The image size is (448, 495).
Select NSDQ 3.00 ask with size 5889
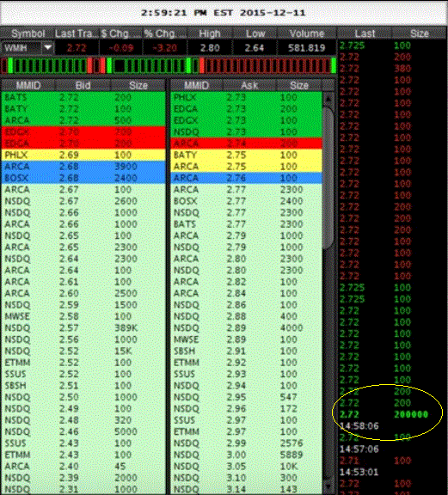[x=247, y=455]
